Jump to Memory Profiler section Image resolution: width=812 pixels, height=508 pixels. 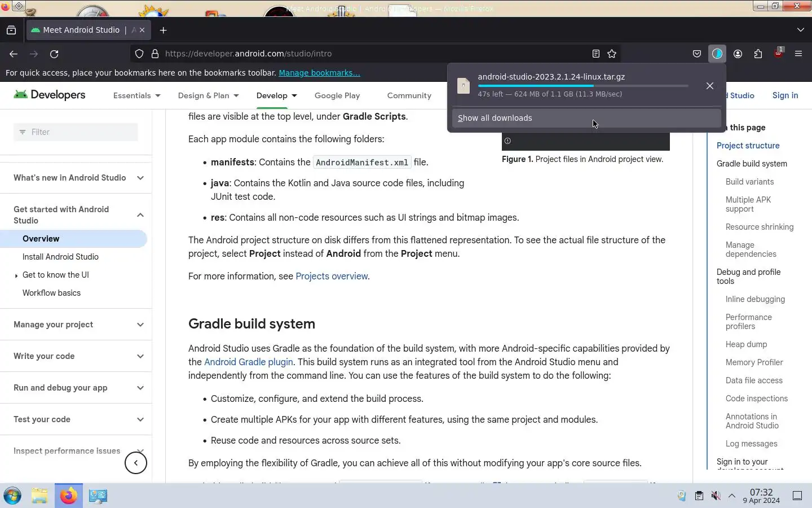pyautogui.click(x=754, y=362)
